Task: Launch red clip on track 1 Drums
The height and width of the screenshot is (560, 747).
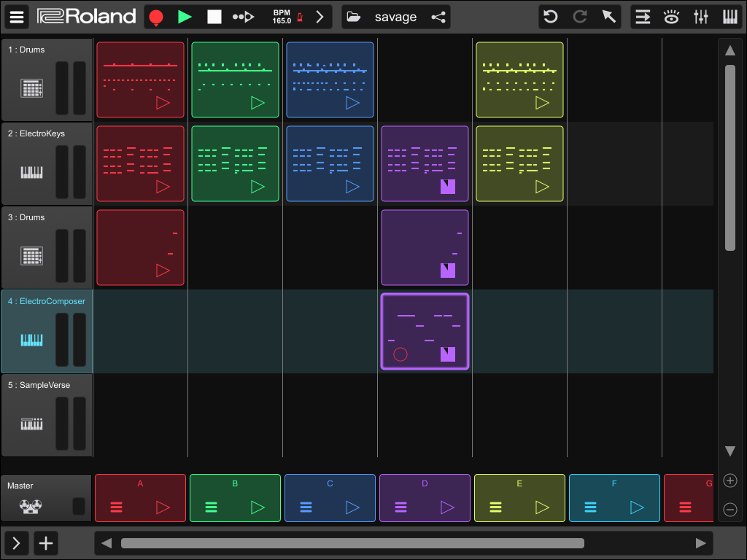Action: [x=163, y=103]
